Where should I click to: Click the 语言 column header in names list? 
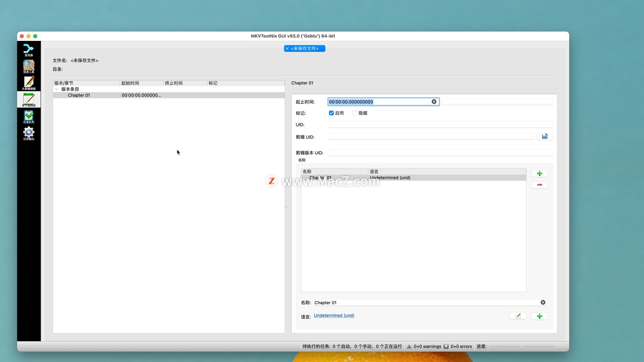[447, 172]
